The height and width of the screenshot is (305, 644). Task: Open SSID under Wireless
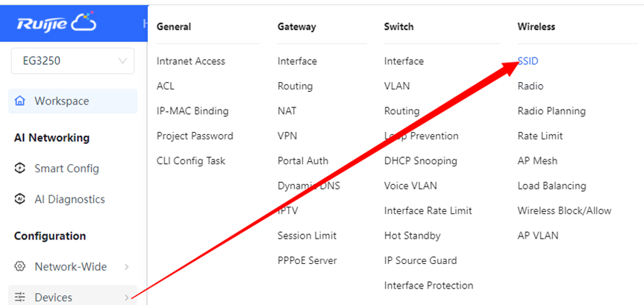coord(528,61)
